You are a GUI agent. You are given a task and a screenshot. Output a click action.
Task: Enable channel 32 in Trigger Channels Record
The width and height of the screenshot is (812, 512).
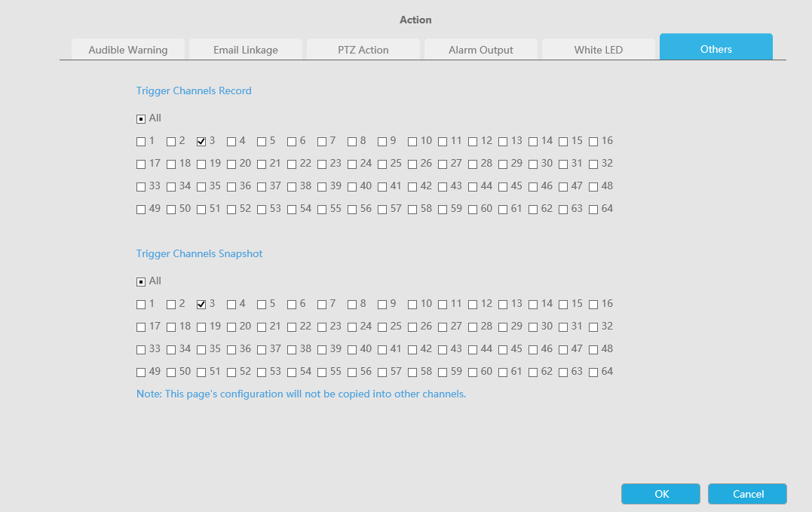tap(593, 164)
